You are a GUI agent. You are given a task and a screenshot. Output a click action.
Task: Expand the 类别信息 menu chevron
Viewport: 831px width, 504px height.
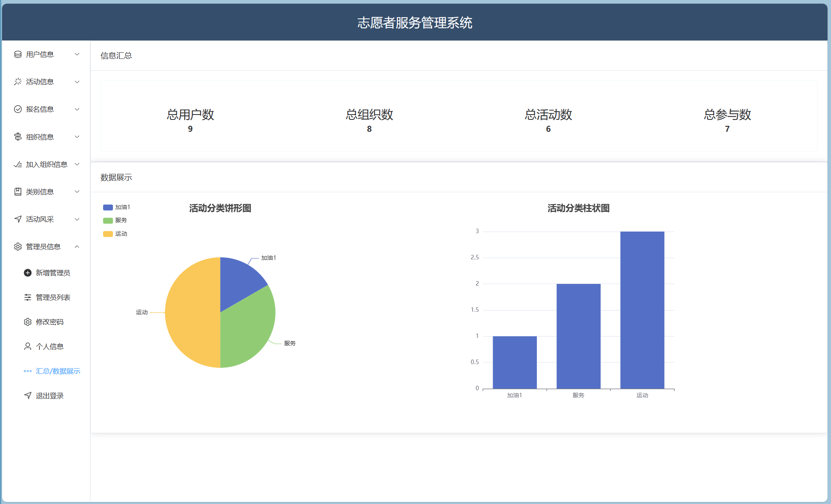(x=77, y=192)
